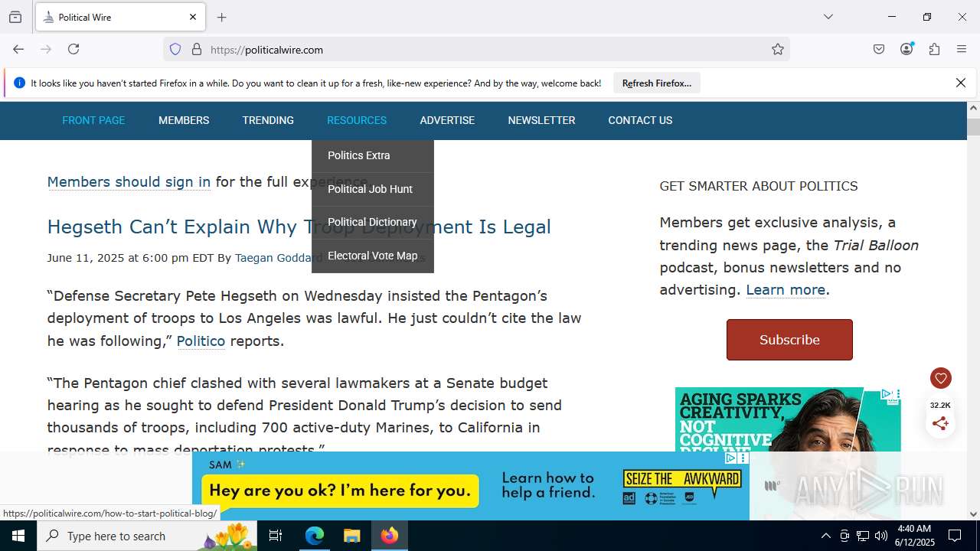Click the taskbar search box
The height and width of the screenshot is (551, 980).
pos(147,536)
